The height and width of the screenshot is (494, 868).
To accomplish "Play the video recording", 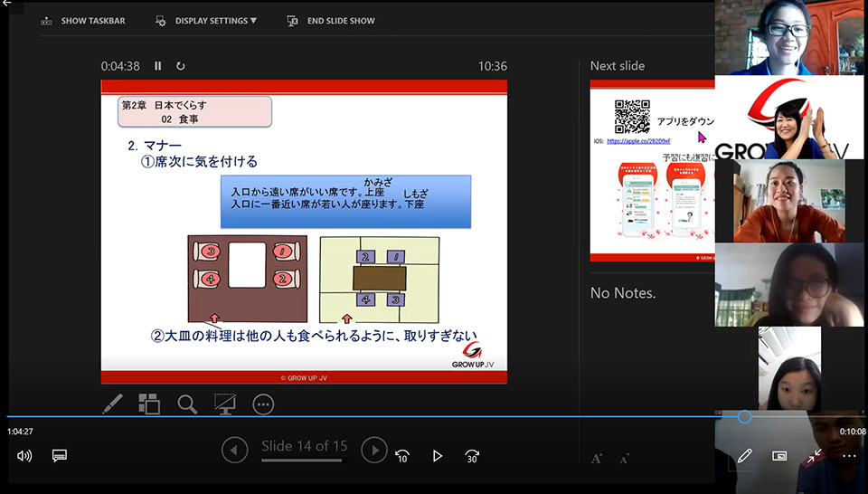I will [438, 456].
